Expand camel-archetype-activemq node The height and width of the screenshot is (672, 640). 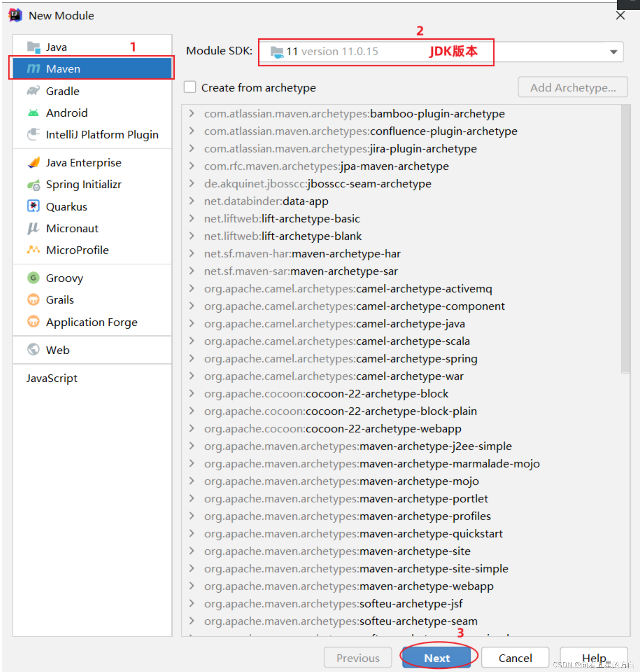(x=192, y=288)
